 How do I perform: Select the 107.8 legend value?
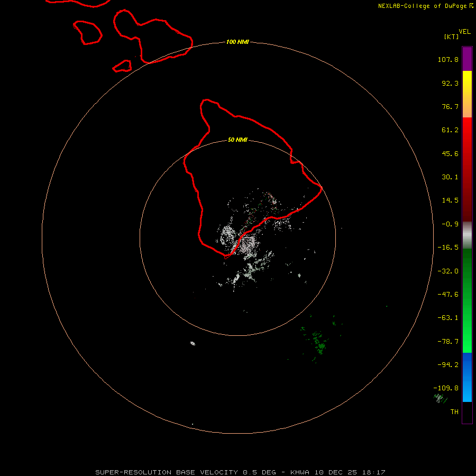tap(448, 59)
